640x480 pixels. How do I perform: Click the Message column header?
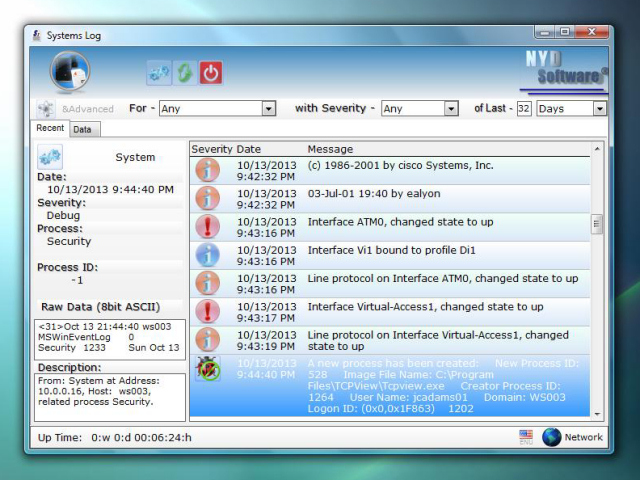click(x=330, y=149)
